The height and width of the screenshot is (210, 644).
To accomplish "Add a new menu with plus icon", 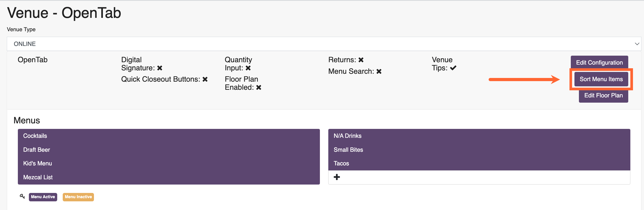I will click(x=337, y=177).
